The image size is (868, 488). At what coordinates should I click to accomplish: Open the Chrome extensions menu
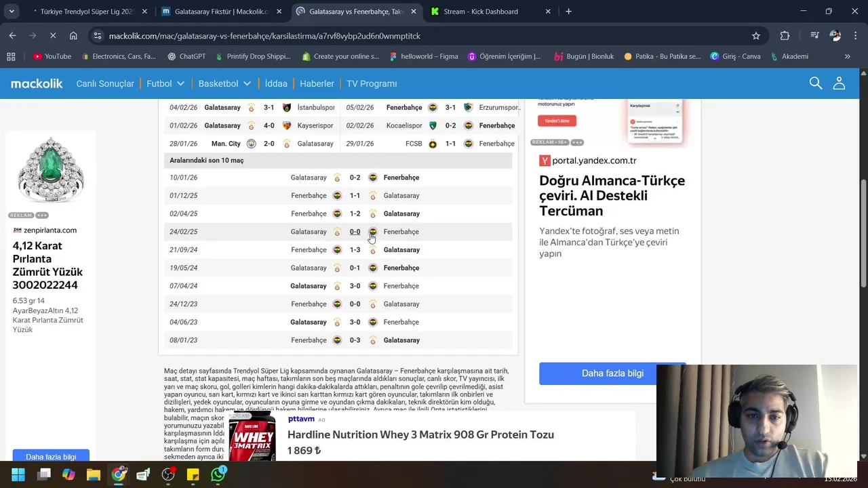click(785, 36)
